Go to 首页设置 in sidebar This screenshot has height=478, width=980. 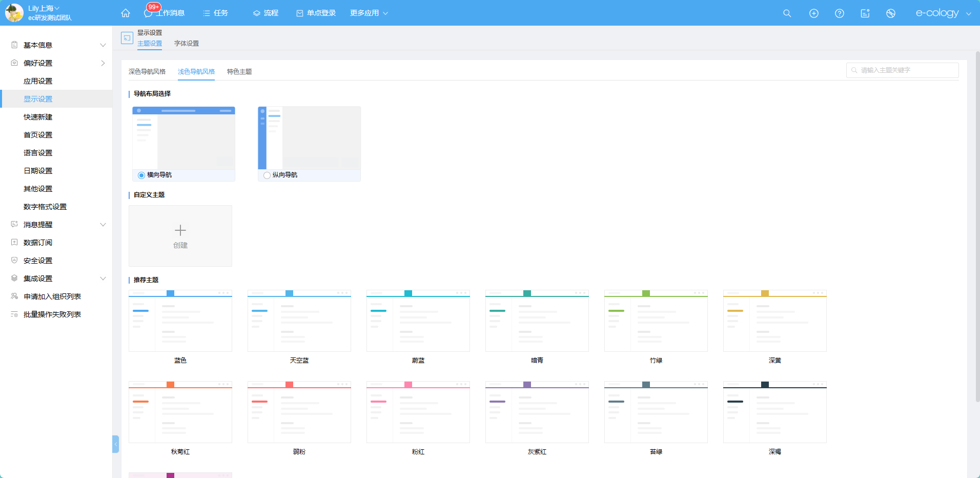pyautogui.click(x=38, y=135)
